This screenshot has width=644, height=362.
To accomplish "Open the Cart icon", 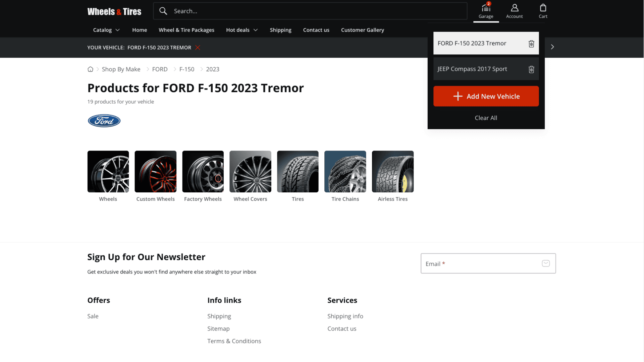I will 543,11.
